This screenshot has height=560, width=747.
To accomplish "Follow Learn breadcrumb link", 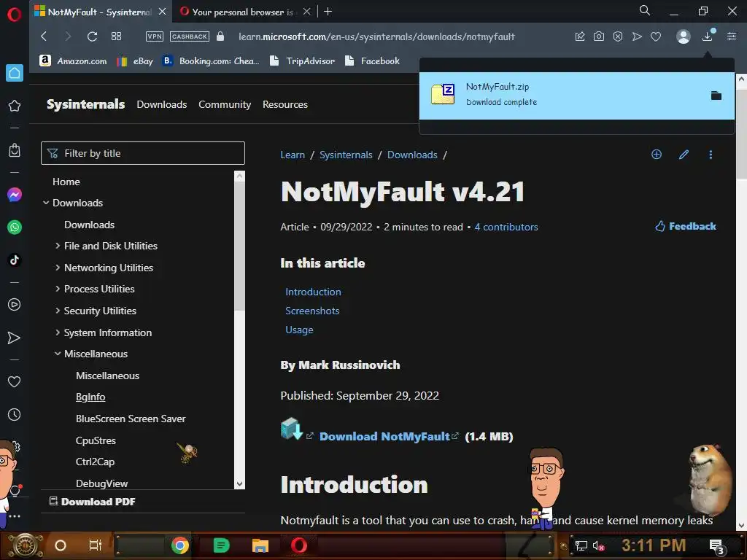I will tap(293, 155).
